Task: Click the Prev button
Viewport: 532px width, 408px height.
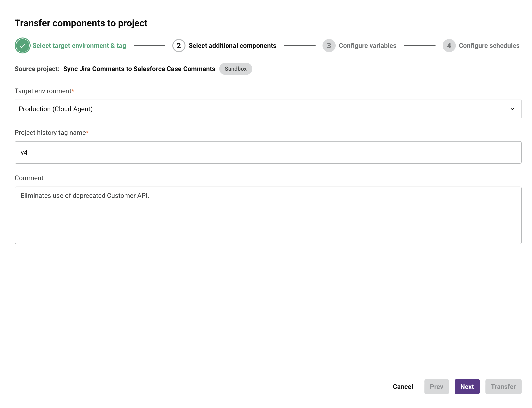Action: 436,386
